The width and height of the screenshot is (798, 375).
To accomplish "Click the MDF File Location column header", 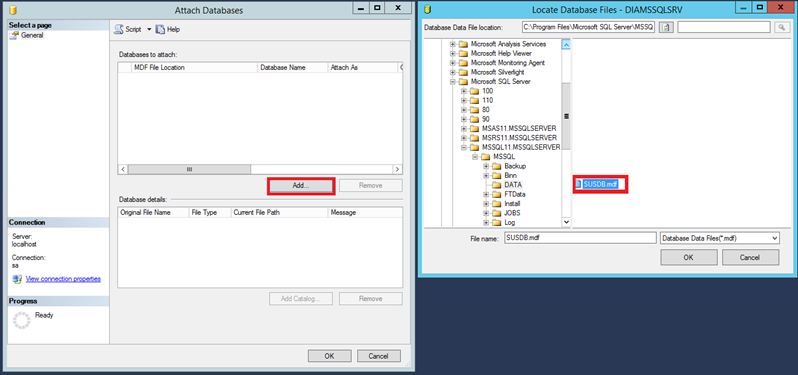I will 194,67.
